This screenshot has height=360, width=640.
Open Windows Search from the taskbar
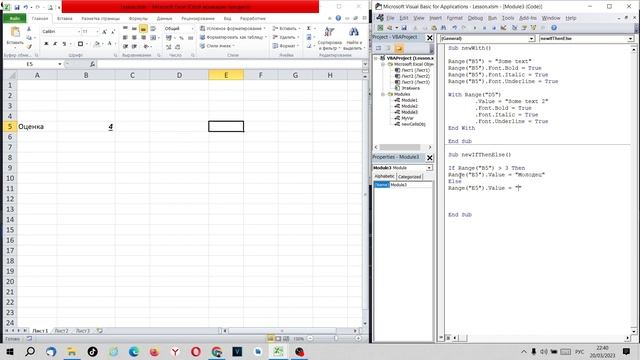point(30,351)
